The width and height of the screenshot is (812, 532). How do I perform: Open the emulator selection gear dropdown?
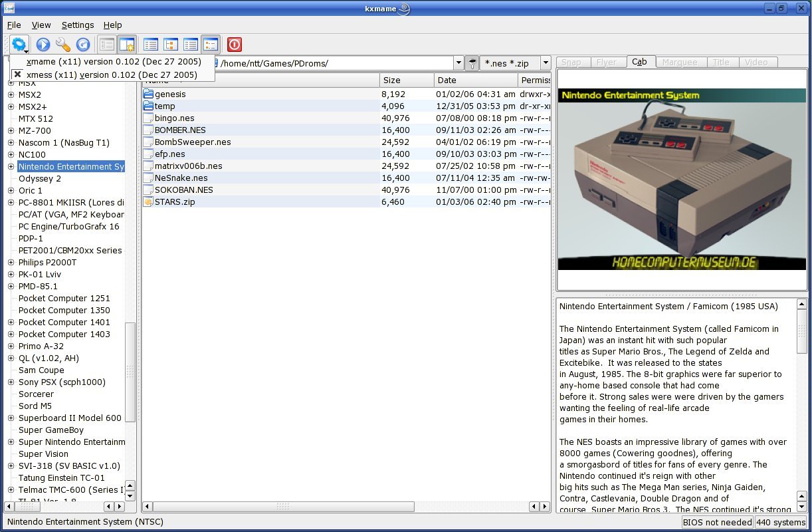[19, 45]
